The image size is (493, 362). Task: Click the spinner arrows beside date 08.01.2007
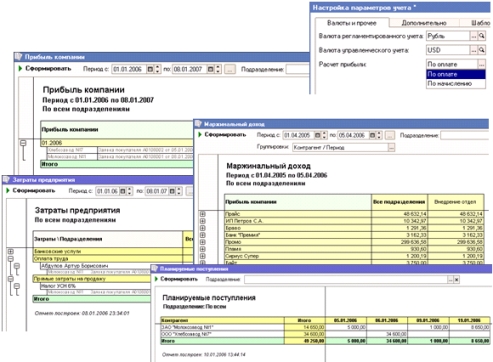[x=218, y=69]
